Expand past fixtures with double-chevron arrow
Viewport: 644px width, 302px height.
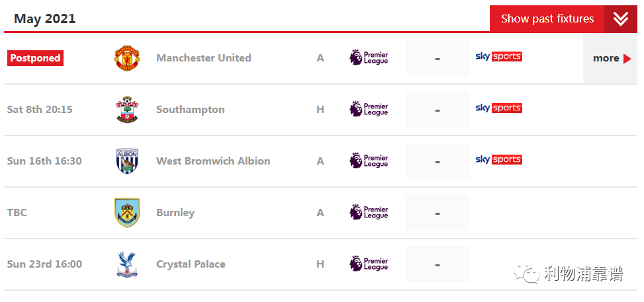coord(621,19)
